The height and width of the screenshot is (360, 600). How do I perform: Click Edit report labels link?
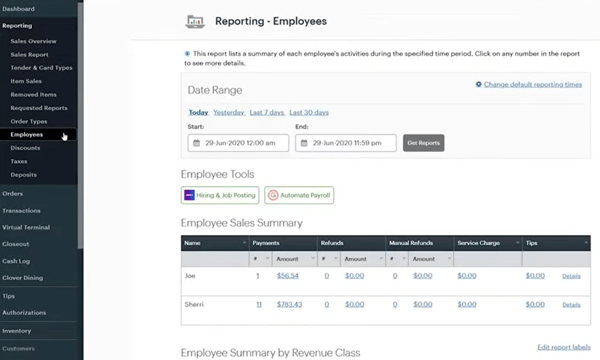(x=564, y=347)
